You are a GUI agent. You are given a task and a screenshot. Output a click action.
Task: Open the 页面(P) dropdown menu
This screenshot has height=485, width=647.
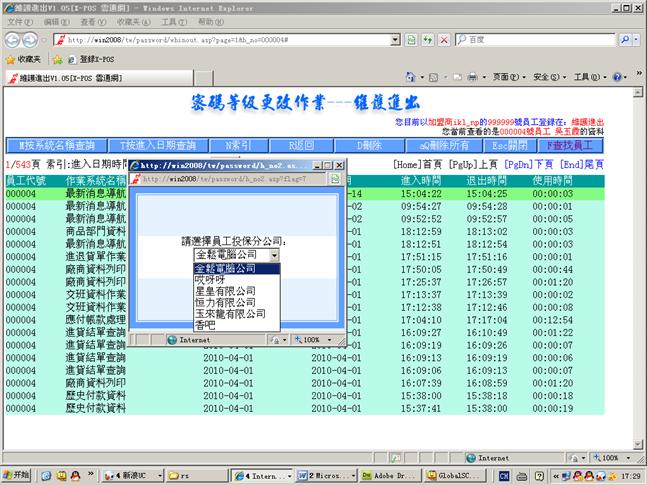tap(507, 77)
